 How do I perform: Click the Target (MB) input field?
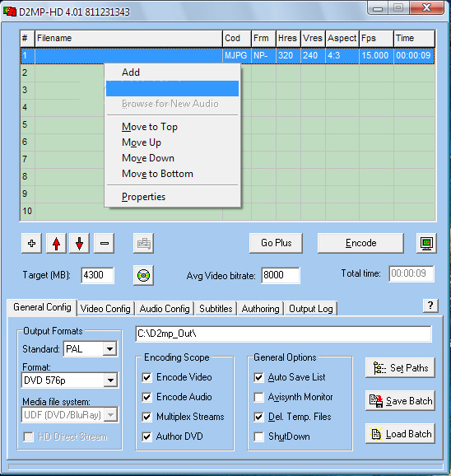click(97, 275)
